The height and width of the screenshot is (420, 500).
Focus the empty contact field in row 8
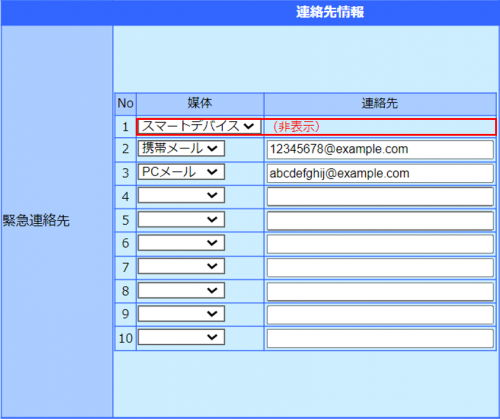click(380, 292)
